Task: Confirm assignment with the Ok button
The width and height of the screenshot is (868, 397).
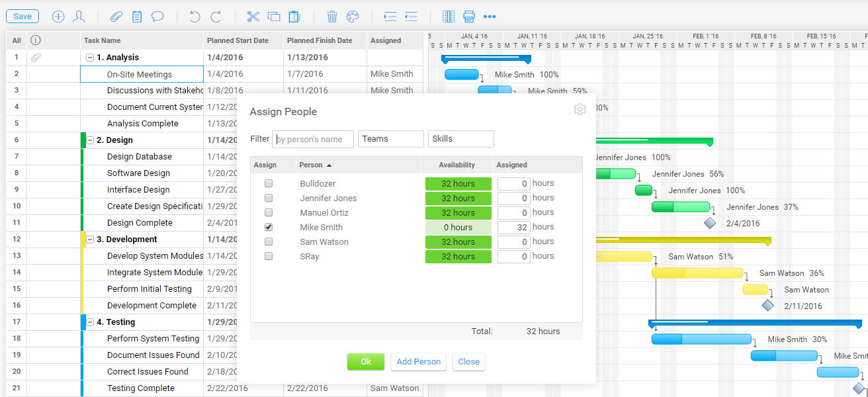Action: click(365, 361)
